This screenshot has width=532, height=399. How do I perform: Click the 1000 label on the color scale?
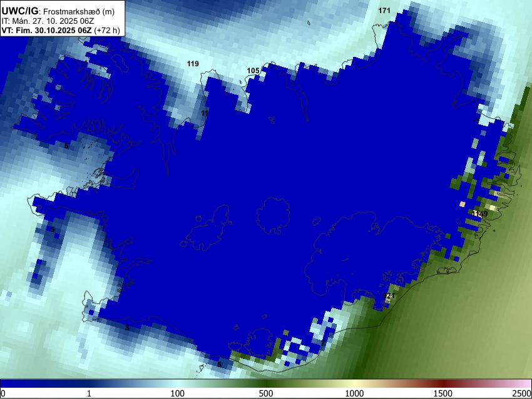[x=354, y=393]
